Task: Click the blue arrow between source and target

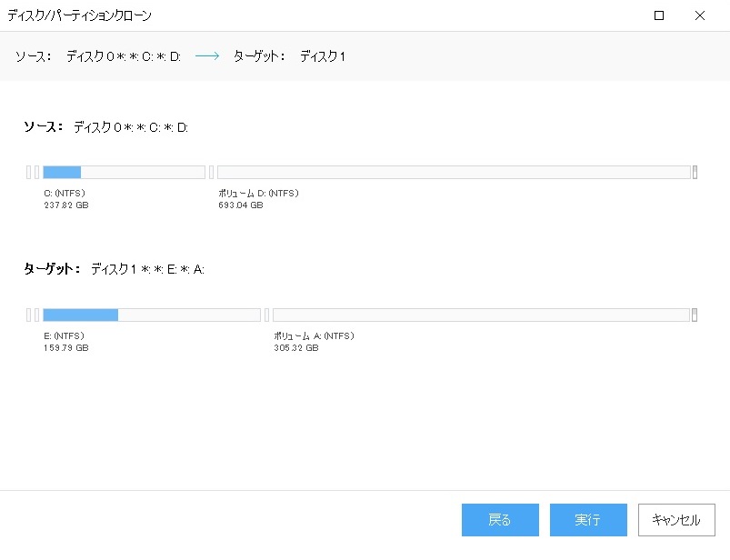Action: click(x=207, y=56)
